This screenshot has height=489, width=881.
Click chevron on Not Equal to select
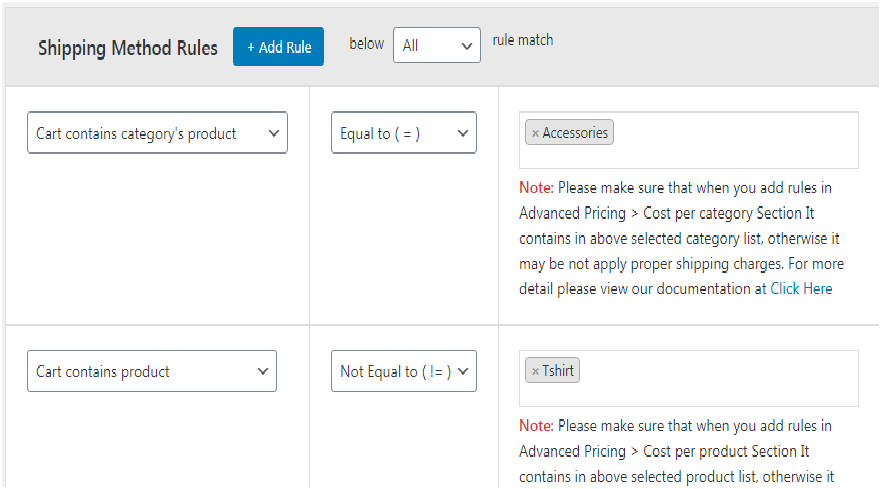click(x=462, y=371)
